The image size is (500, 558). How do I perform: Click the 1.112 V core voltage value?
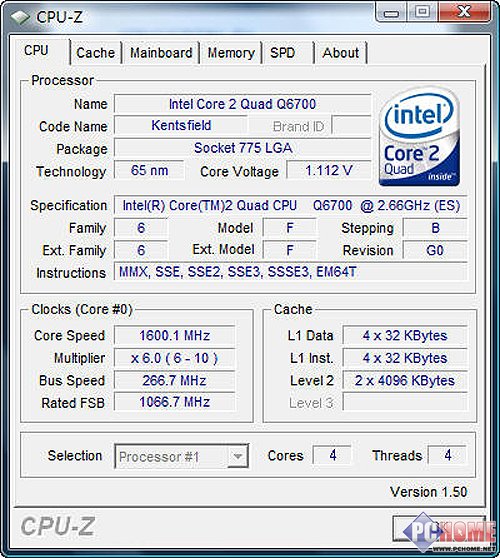point(329,170)
